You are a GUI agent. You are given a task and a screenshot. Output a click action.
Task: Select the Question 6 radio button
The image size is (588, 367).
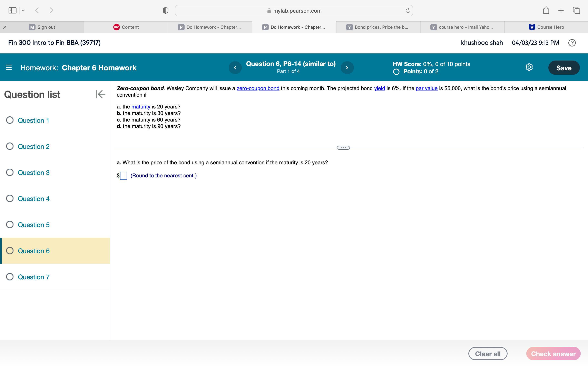(x=10, y=251)
